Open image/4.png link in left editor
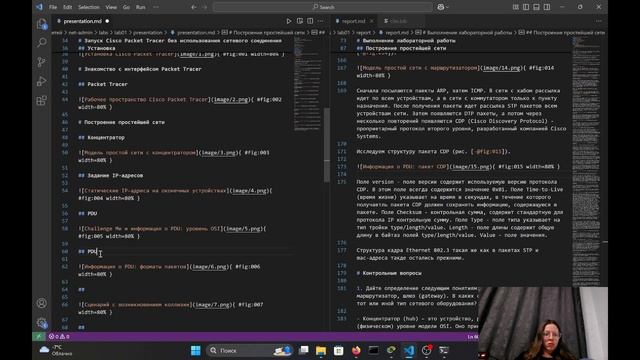 (250, 191)
